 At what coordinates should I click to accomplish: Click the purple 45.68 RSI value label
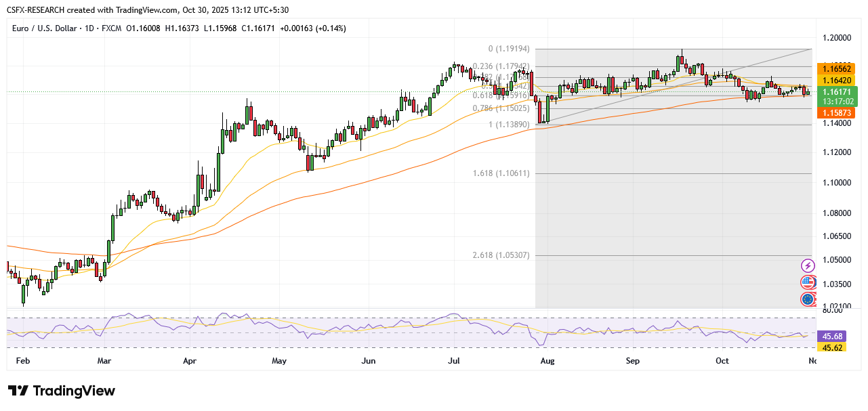831,337
